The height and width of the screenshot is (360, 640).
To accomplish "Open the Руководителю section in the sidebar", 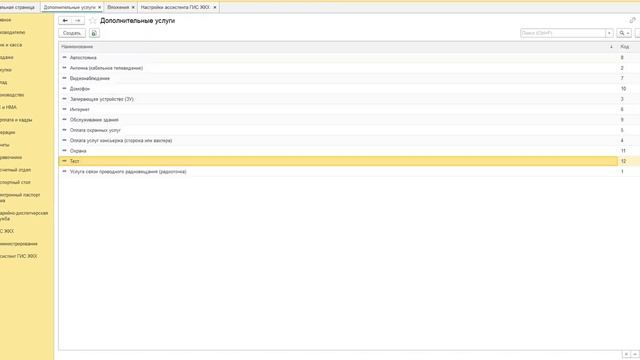I will coord(13,32).
